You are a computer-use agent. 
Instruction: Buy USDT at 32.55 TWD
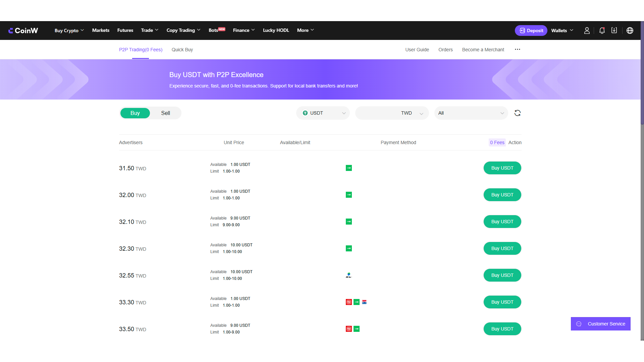tap(502, 275)
